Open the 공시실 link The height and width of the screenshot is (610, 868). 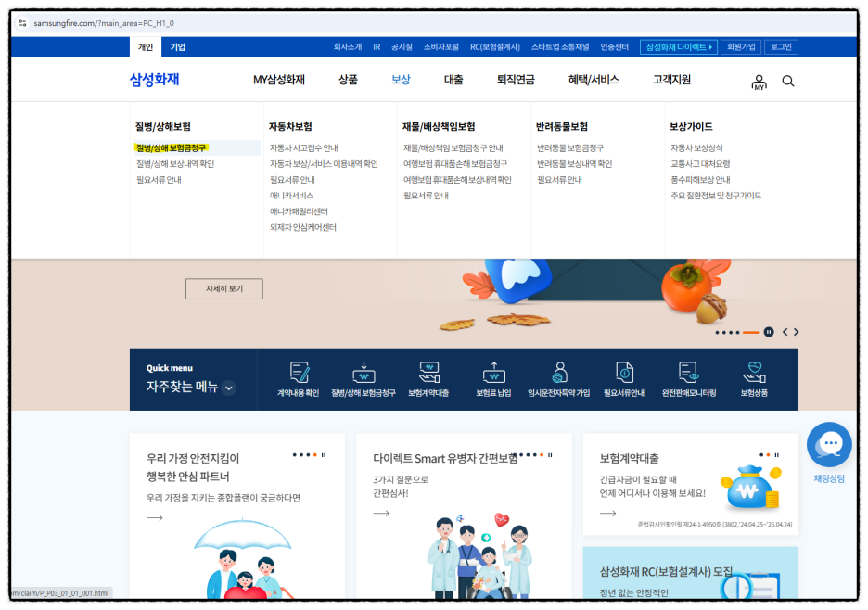(402, 47)
